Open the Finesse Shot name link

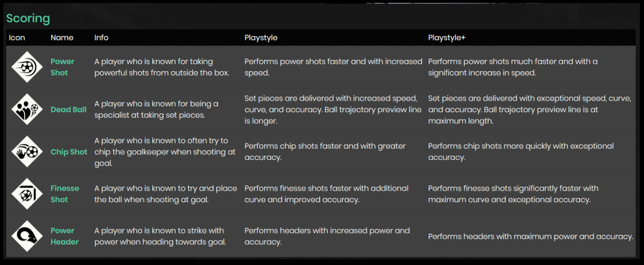(x=64, y=194)
